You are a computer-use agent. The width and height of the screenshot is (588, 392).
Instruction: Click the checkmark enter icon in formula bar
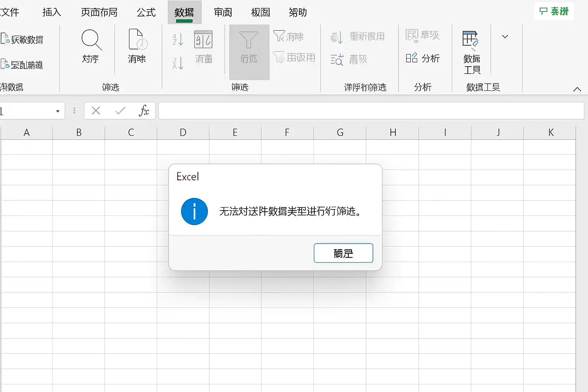click(120, 111)
